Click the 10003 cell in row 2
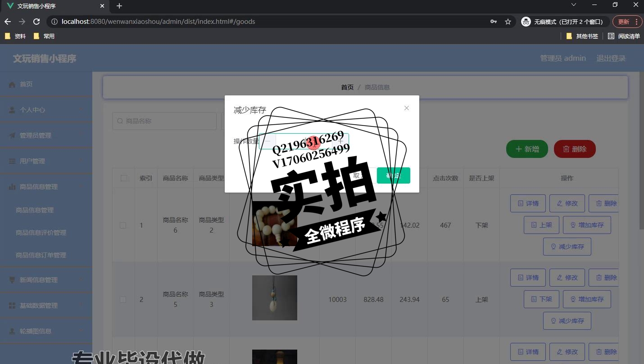The image size is (644, 364). point(337,300)
